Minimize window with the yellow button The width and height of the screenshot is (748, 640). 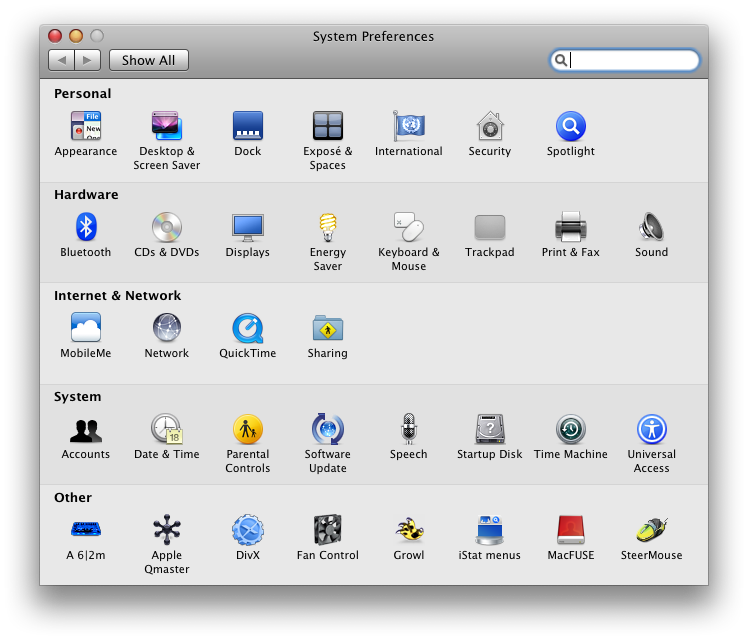(x=76, y=36)
